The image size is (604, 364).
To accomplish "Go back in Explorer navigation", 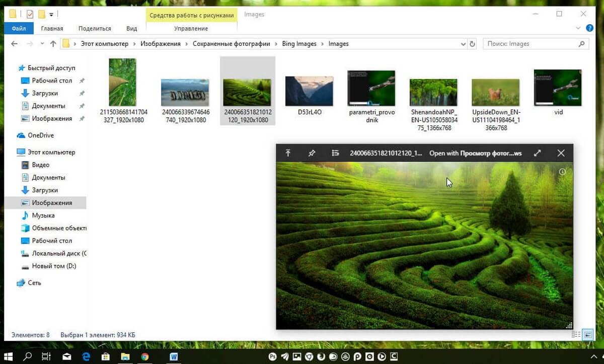I will (15, 44).
